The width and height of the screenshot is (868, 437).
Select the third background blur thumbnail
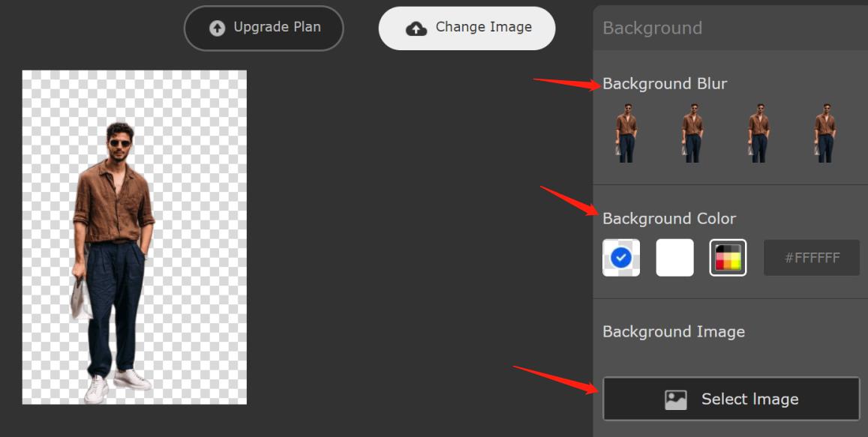pos(759,133)
